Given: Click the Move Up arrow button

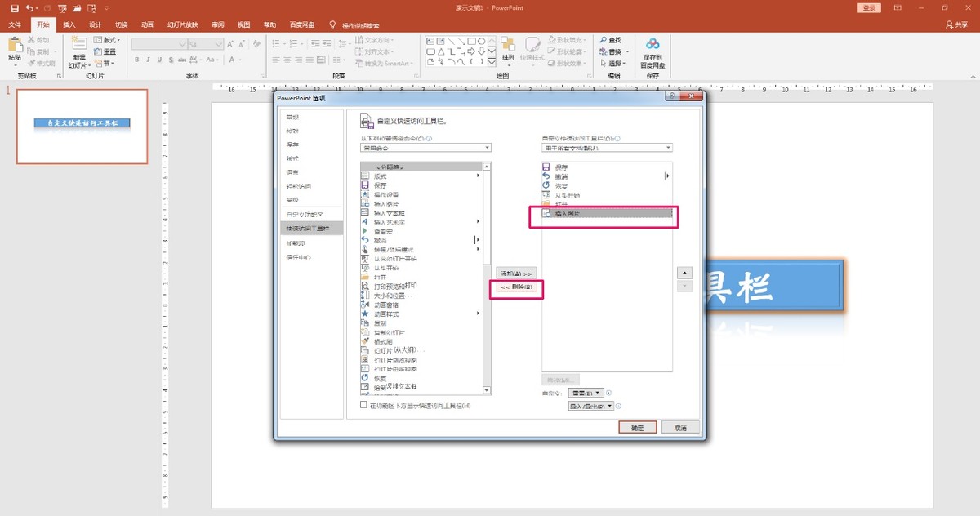Looking at the screenshot, I should 685,273.
